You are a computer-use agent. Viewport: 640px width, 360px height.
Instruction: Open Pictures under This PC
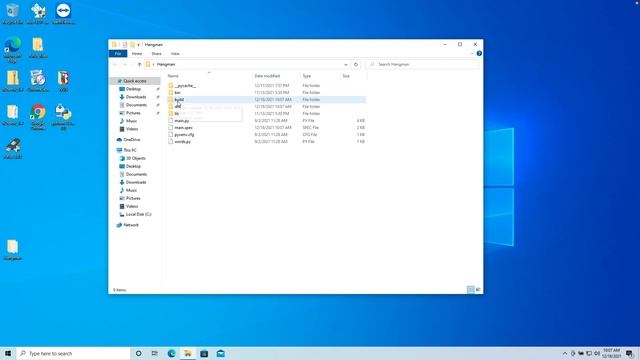(133, 198)
